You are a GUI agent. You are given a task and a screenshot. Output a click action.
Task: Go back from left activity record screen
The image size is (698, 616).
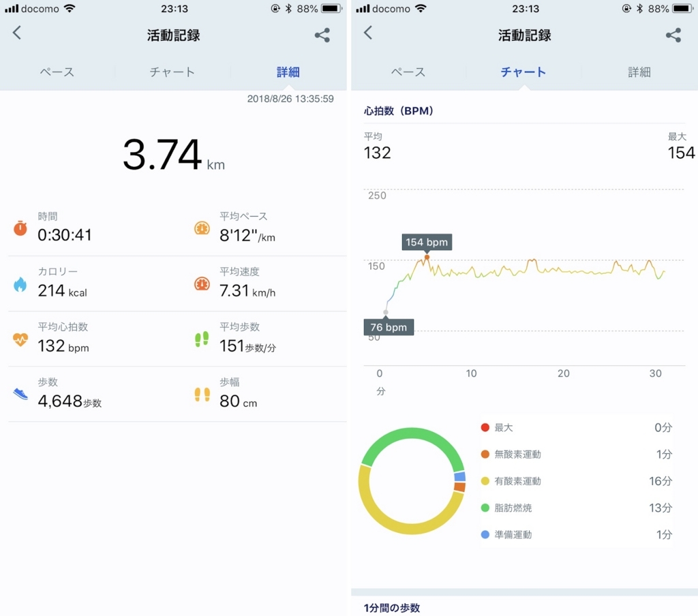point(17,33)
